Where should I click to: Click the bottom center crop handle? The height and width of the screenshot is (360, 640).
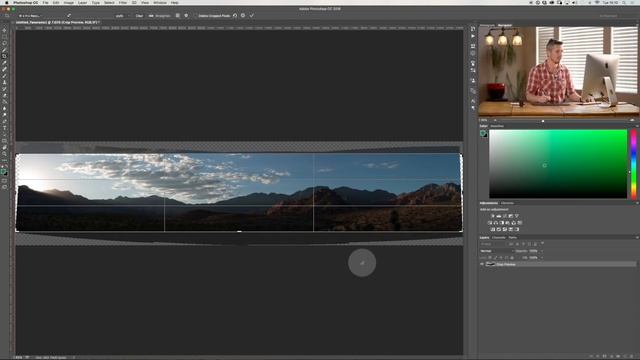(x=239, y=231)
